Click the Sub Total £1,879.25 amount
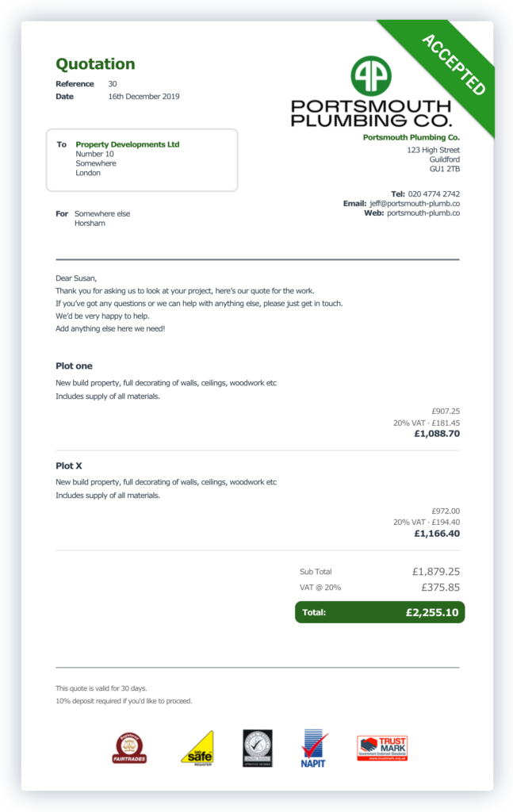513x812 pixels. (x=436, y=572)
